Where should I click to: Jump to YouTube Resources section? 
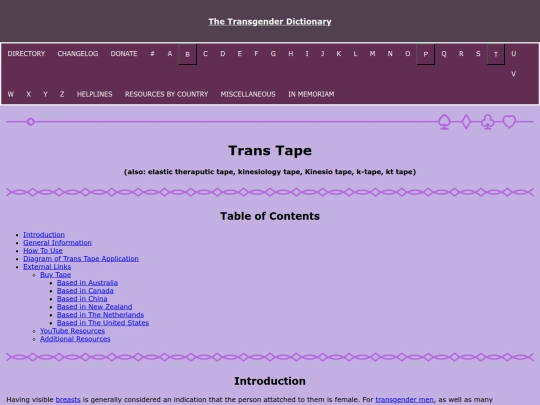pyautogui.click(x=72, y=331)
